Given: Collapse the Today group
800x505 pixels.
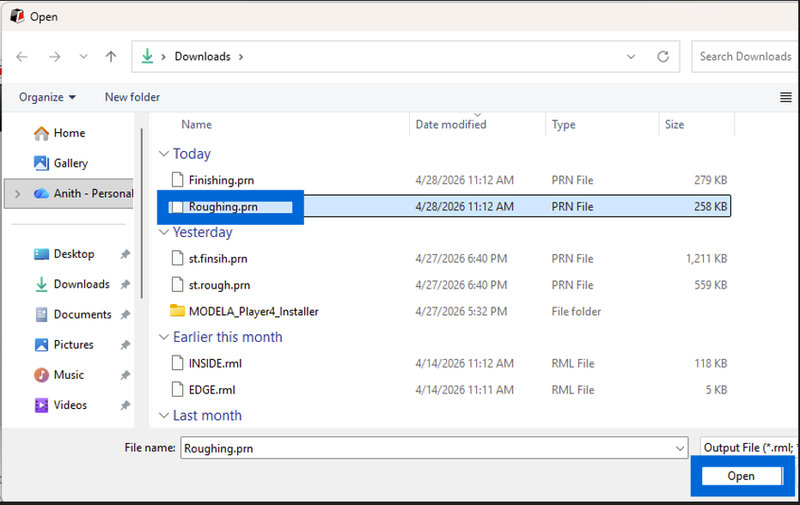Looking at the screenshot, I should pyautogui.click(x=164, y=154).
